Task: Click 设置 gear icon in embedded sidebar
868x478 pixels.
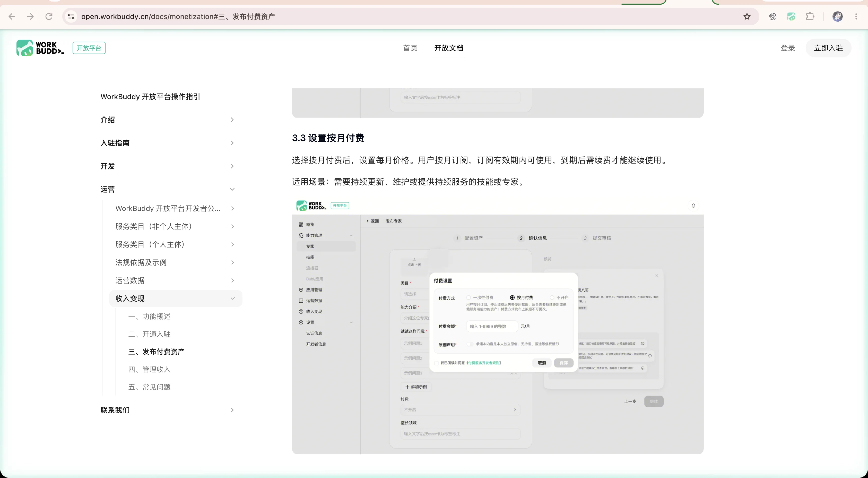Action: tap(301, 322)
